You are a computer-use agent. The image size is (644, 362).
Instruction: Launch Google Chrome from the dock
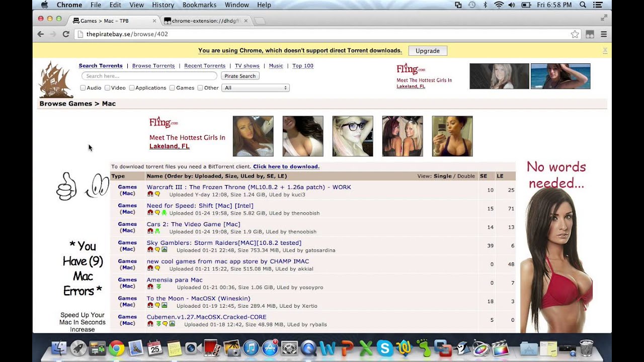116,348
